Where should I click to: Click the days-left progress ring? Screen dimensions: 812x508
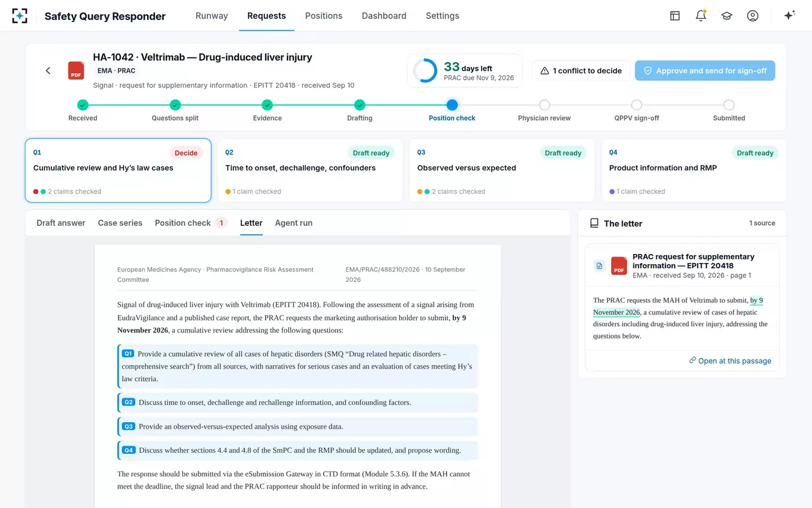click(425, 71)
